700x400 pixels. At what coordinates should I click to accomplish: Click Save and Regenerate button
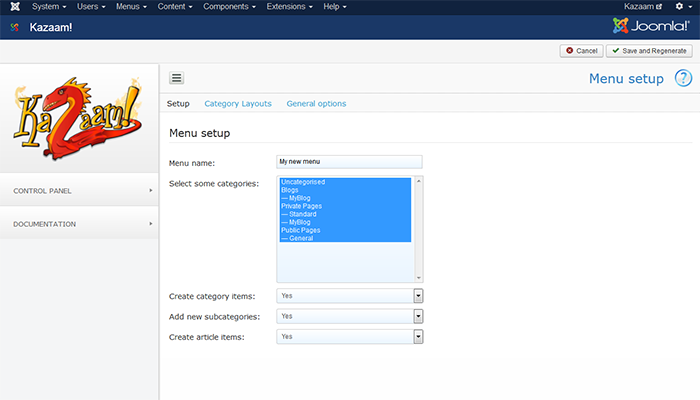tap(649, 51)
